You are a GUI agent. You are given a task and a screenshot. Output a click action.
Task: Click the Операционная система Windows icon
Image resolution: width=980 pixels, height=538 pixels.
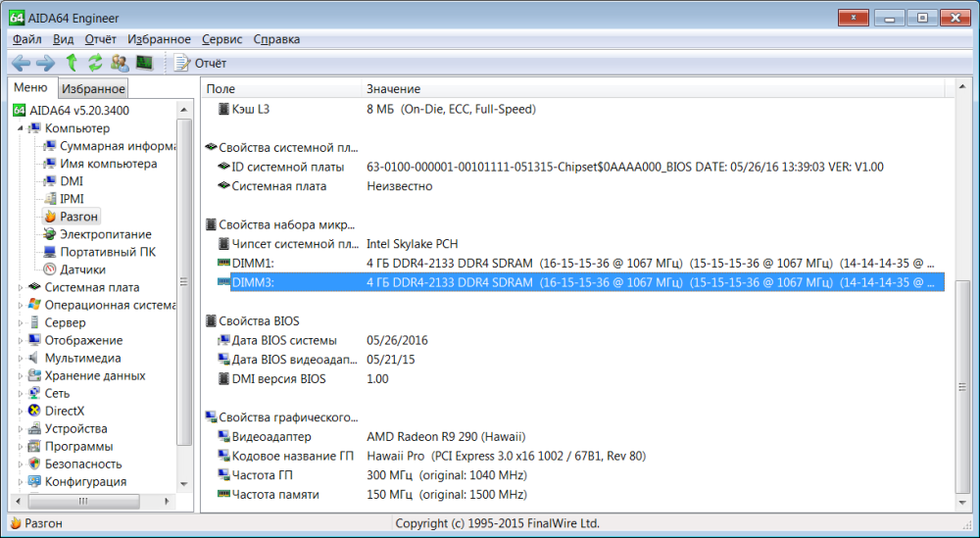click(34, 305)
